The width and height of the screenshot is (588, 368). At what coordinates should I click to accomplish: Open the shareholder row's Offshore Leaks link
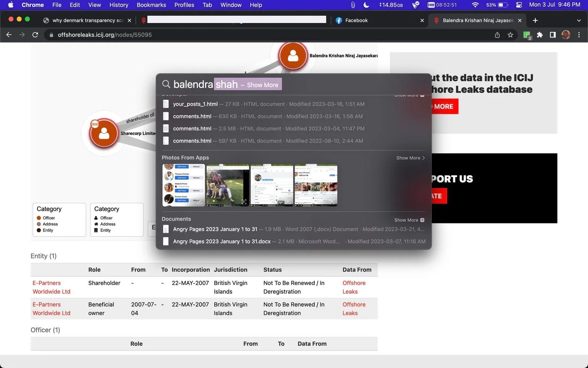pyautogui.click(x=354, y=287)
